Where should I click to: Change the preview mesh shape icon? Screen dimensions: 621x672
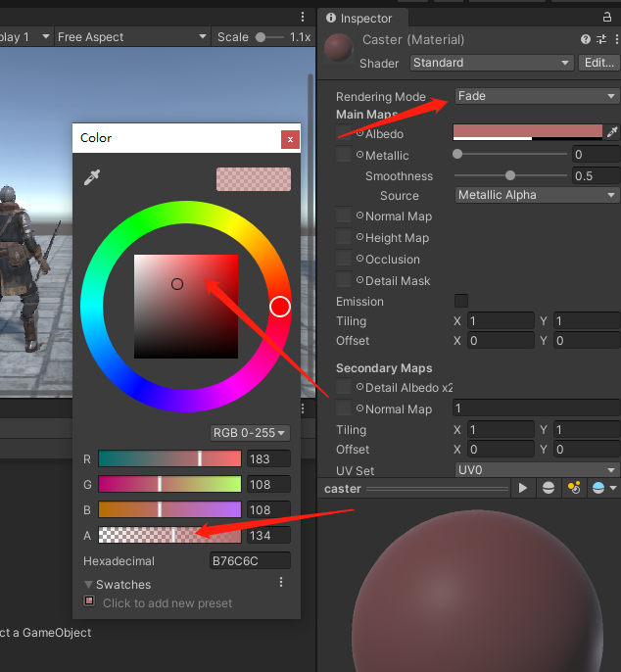pyautogui.click(x=549, y=488)
